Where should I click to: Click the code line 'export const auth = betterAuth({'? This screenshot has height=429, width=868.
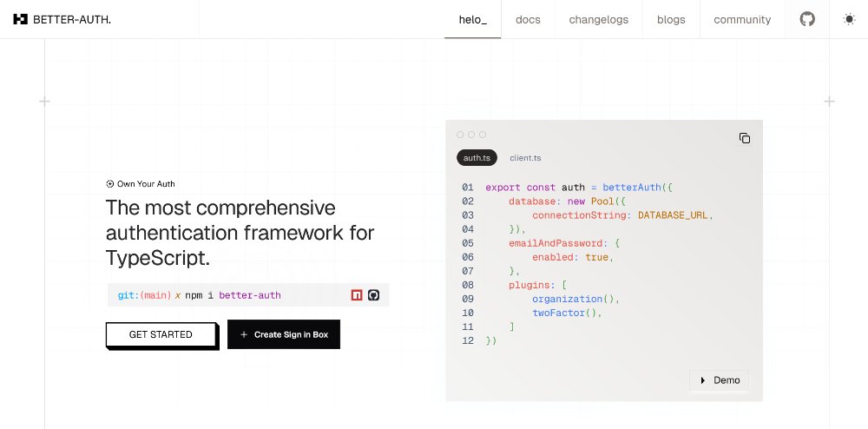pyautogui.click(x=579, y=187)
